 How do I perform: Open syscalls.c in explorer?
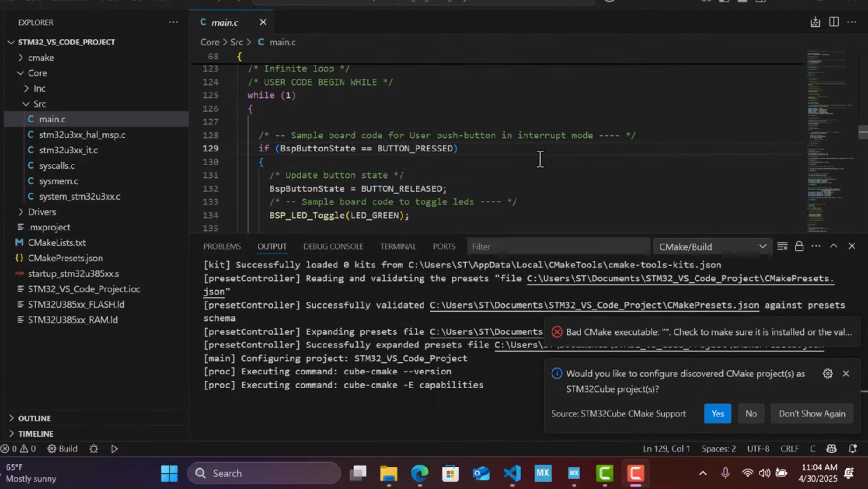pyautogui.click(x=57, y=165)
